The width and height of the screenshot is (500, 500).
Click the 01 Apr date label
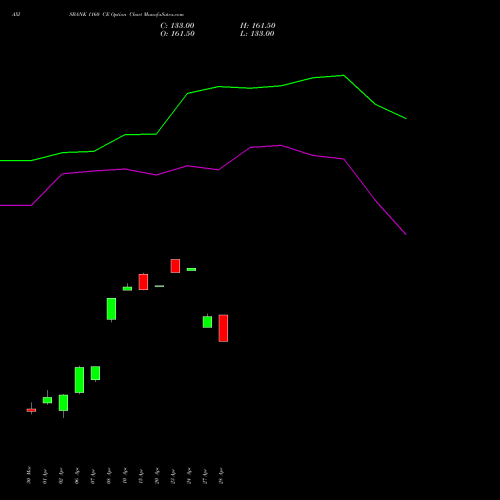pyautogui.click(x=45, y=476)
